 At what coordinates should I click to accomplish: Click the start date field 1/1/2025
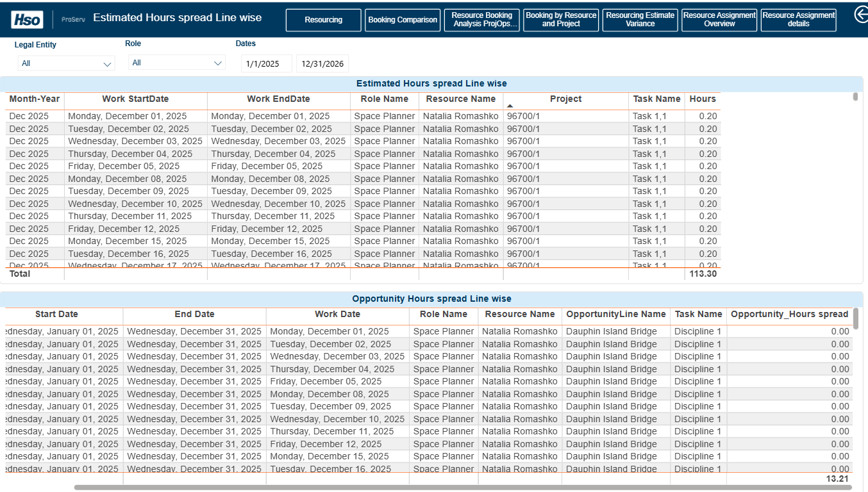266,63
